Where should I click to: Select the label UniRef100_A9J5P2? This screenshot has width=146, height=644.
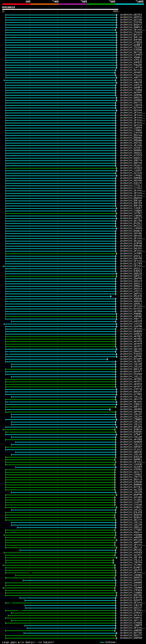click(131, 361)
